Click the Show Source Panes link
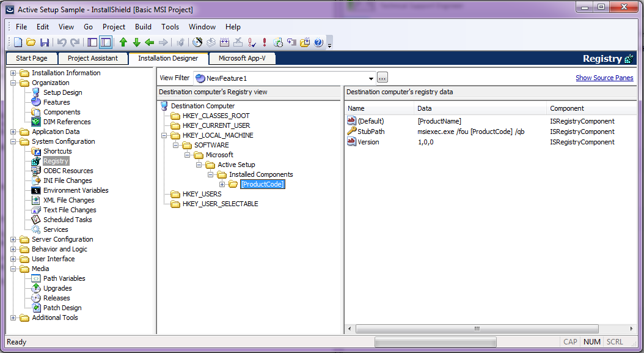This screenshot has height=353, width=644. point(604,78)
